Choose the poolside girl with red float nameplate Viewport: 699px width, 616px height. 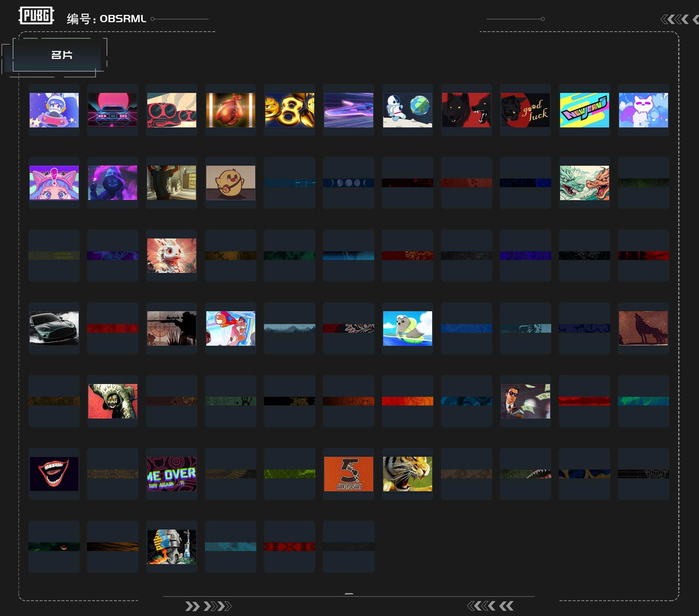pyautogui.click(x=230, y=328)
